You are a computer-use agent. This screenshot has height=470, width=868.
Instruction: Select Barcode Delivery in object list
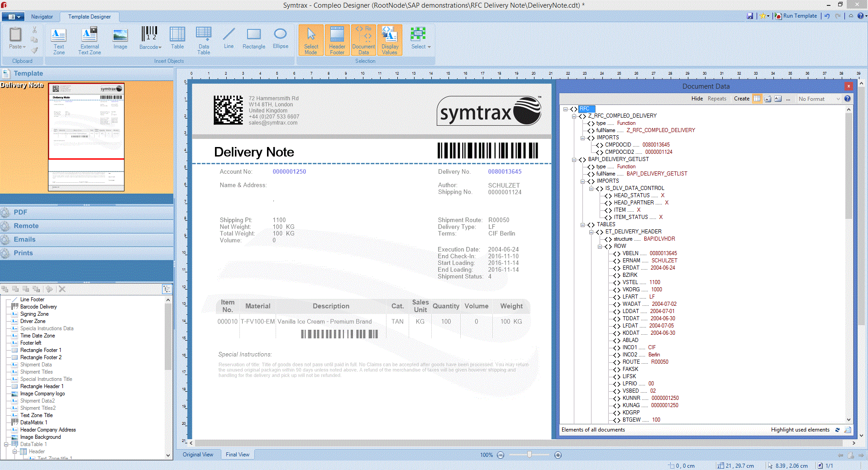38,307
